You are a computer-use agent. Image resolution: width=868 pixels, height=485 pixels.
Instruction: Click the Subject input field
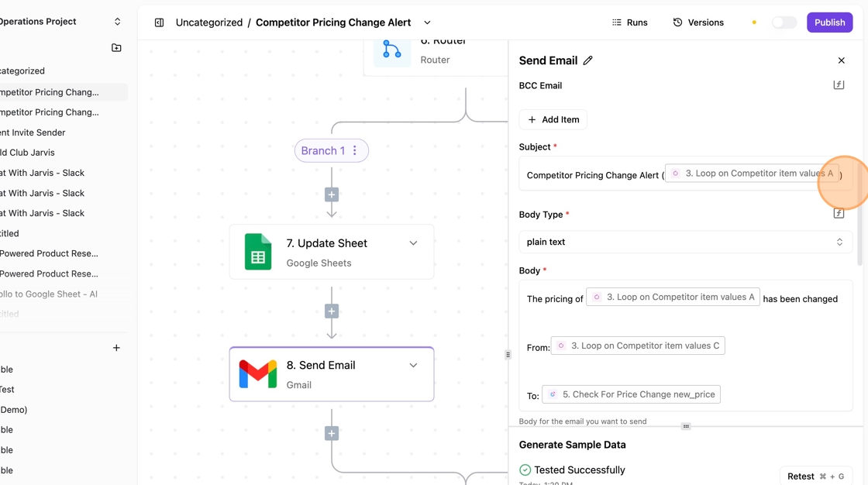(593, 176)
